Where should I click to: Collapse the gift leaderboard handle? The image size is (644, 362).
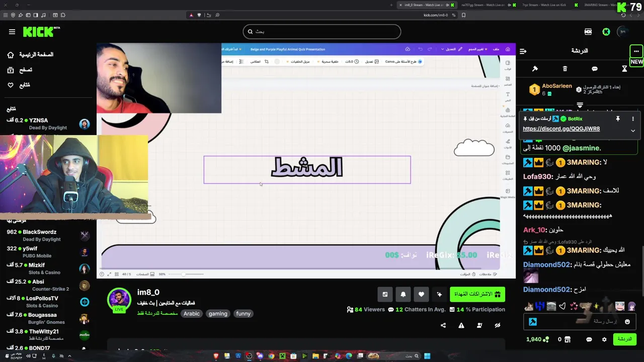pyautogui.click(x=580, y=105)
